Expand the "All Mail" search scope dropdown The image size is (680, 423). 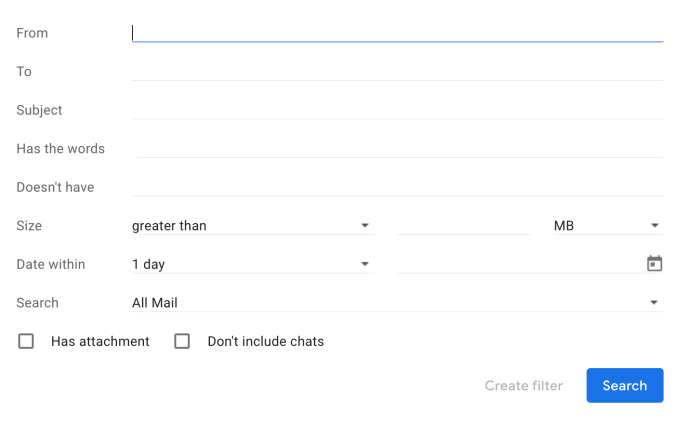pos(390,303)
